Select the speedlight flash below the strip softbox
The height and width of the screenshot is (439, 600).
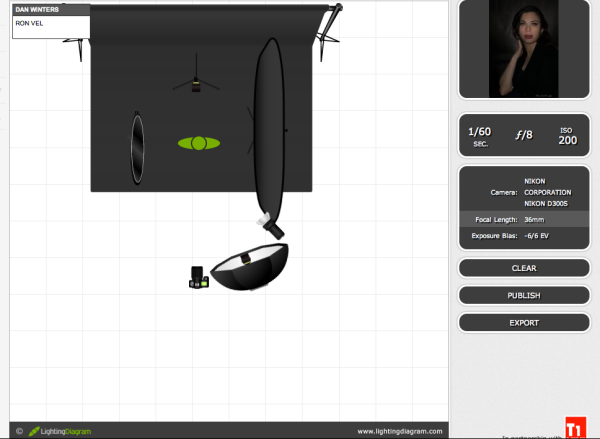coord(267,222)
